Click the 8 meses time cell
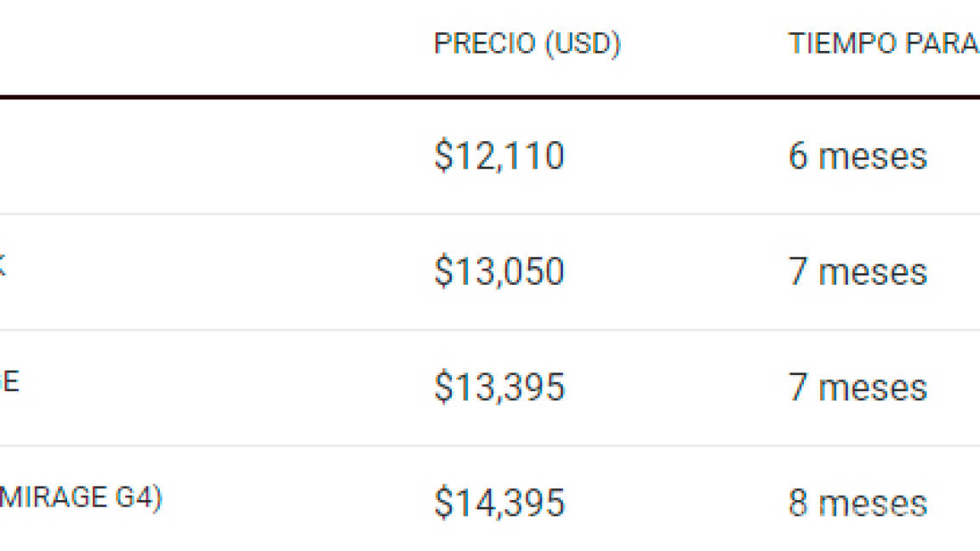The height and width of the screenshot is (551, 980). tap(857, 503)
